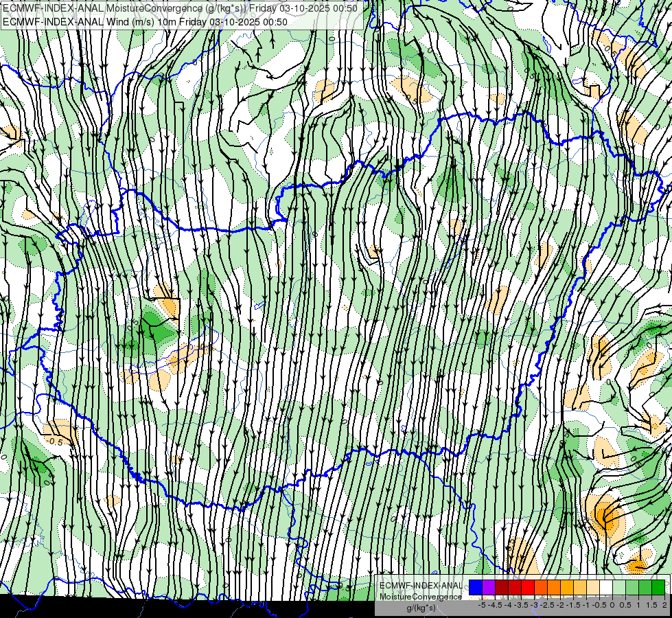
Task: Select the light orange swatch between -1.5 and -1
Action: point(580,588)
